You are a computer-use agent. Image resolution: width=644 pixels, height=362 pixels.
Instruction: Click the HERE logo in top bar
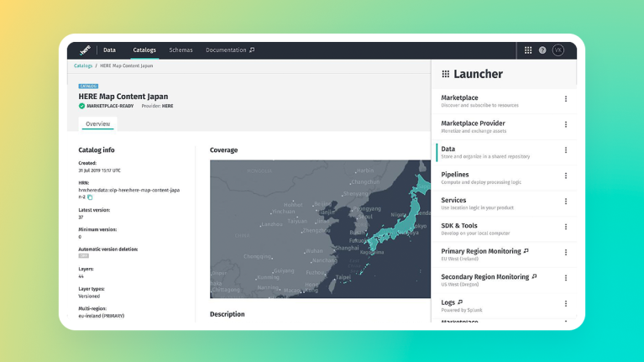[85, 50]
